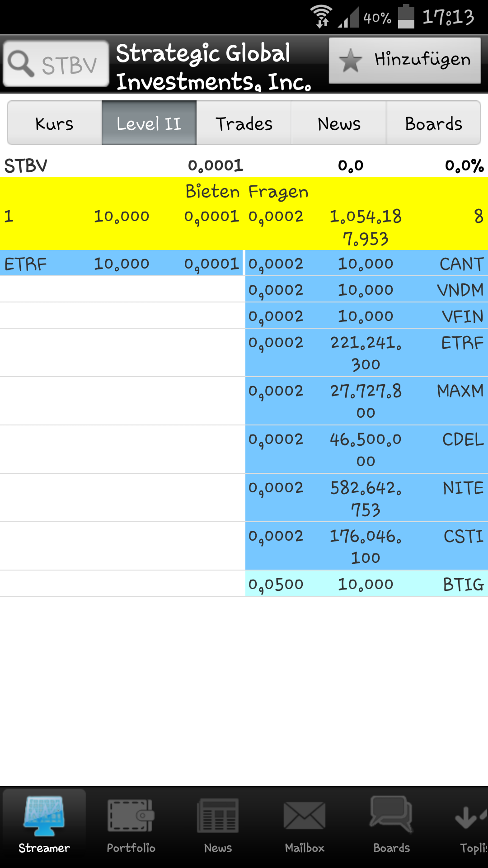488x868 pixels.
Task: Open the Streamer monitor icon
Action: [x=44, y=816]
